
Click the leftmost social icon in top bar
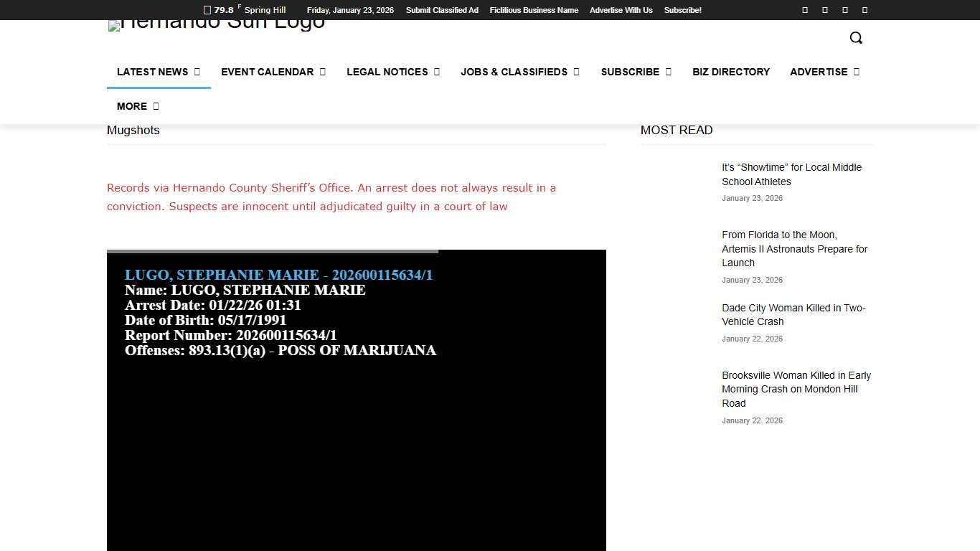tap(804, 10)
